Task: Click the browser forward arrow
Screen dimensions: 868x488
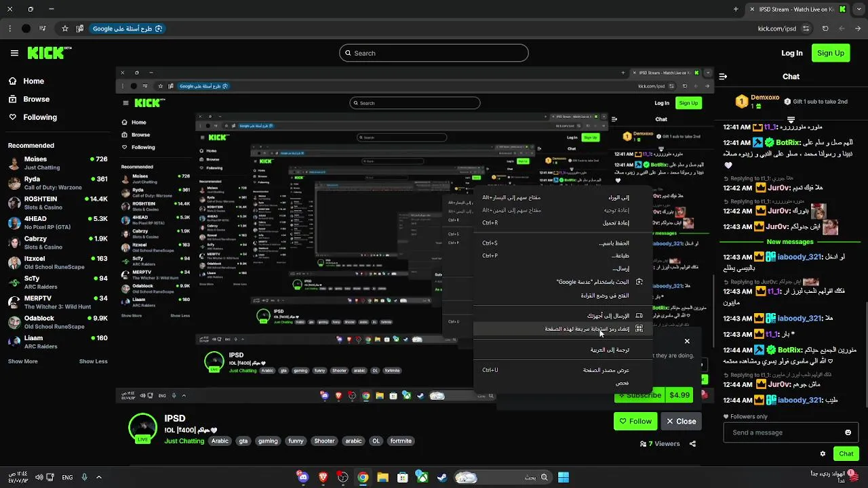Action: [x=842, y=28]
